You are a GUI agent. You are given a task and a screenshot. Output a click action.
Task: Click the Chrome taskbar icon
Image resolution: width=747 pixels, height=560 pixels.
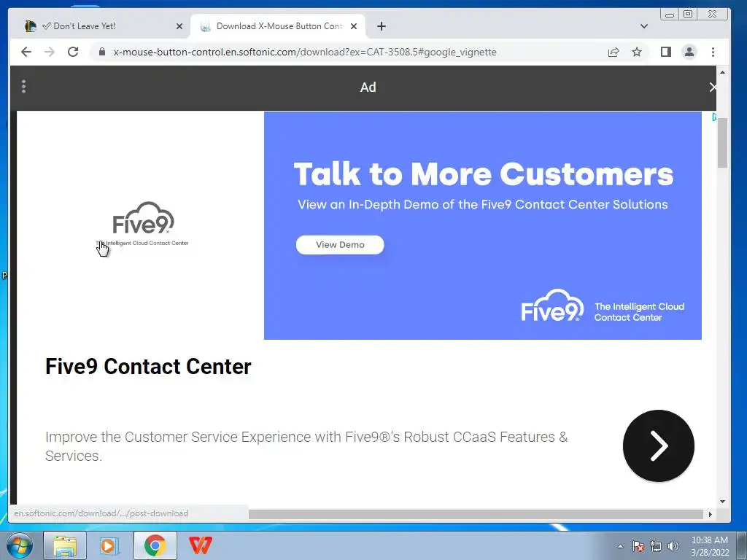pos(155,545)
